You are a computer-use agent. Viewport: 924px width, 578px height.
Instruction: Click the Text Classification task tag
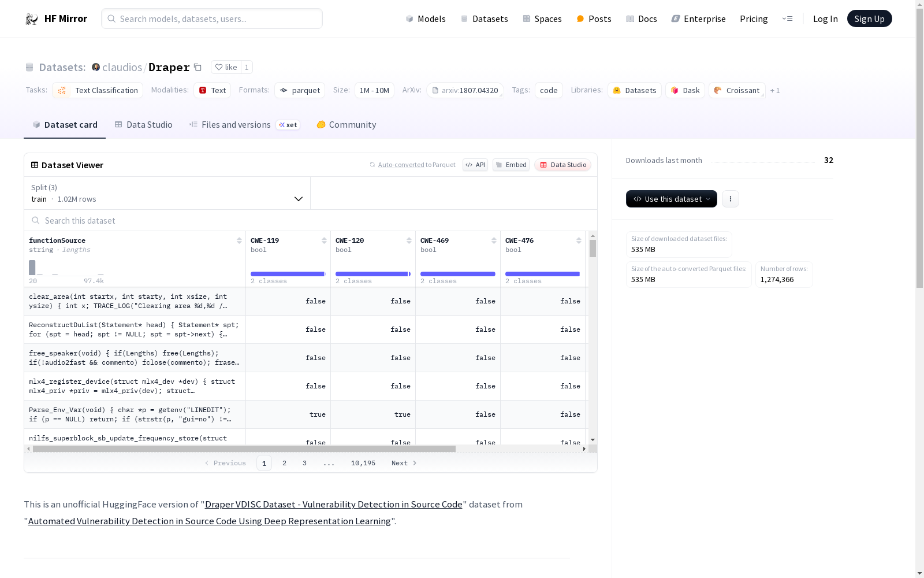tap(98, 90)
